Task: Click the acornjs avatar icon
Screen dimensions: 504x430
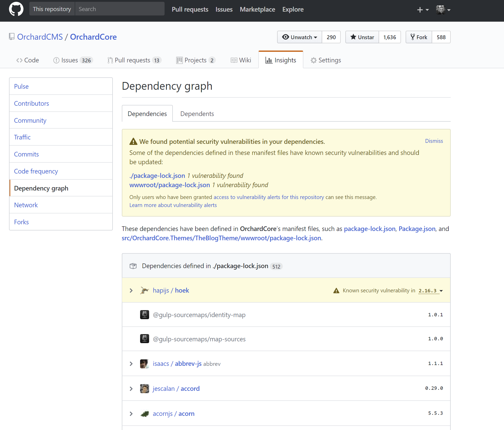Action: pyautogui.click(x=144, y=414)
